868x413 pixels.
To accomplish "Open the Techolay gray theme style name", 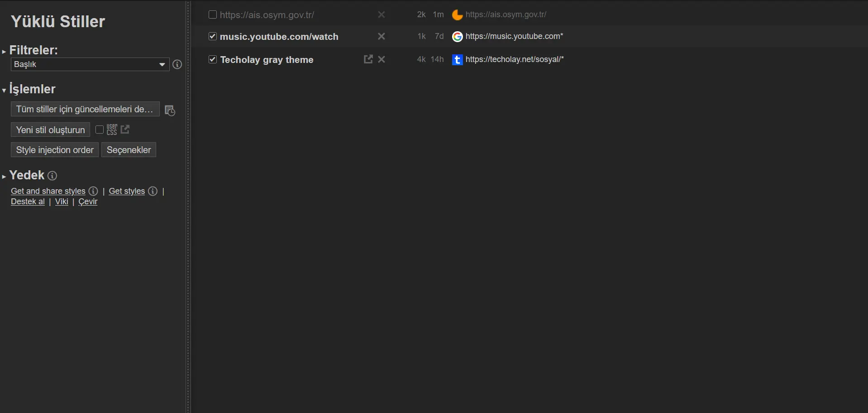I will tap(267, 60).
